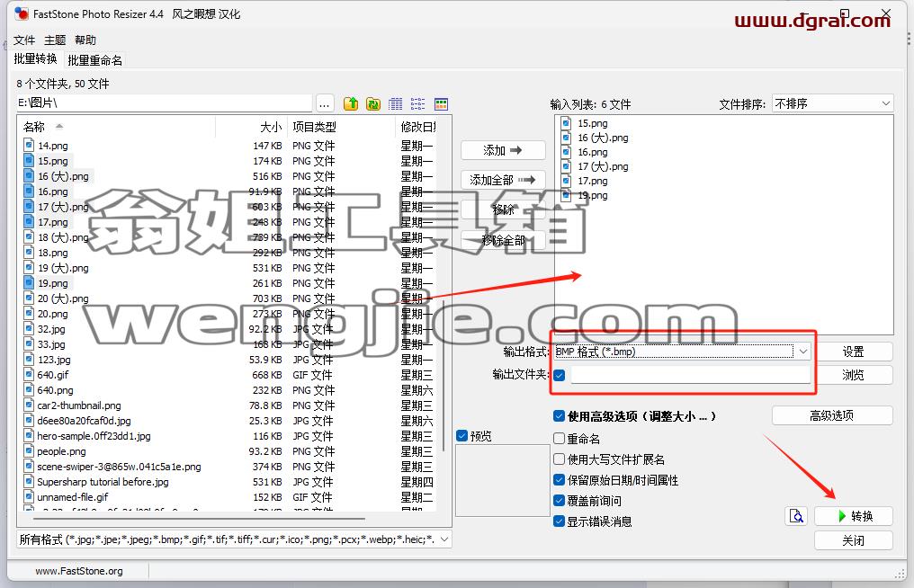Click file icon of people.png

(29, 450)
